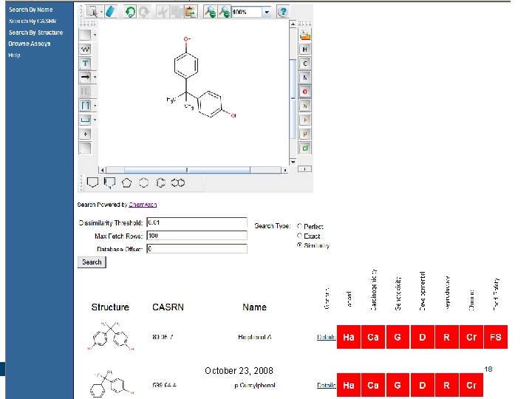532x399 pixels.
Task: Open Search By Structure page
Action: point(36,33)
